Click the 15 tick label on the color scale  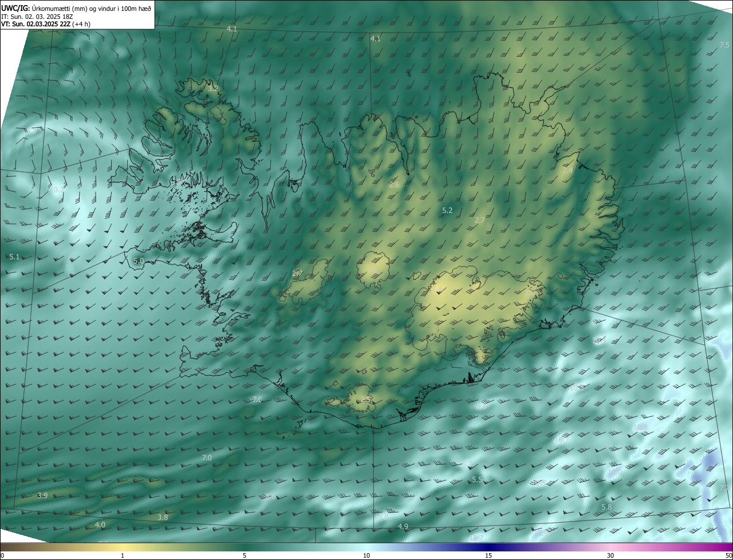[x=488, y=555]
